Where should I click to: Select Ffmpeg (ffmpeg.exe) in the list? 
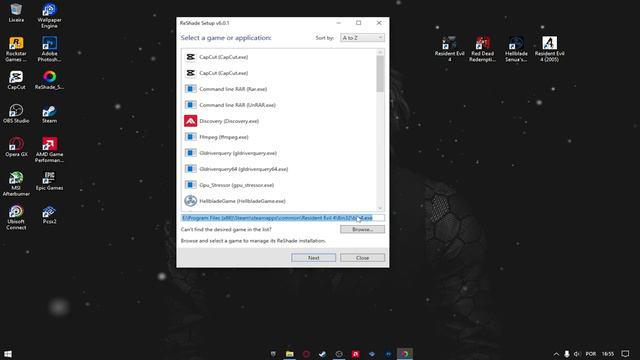pyautogui.click(x=279, y=137)
